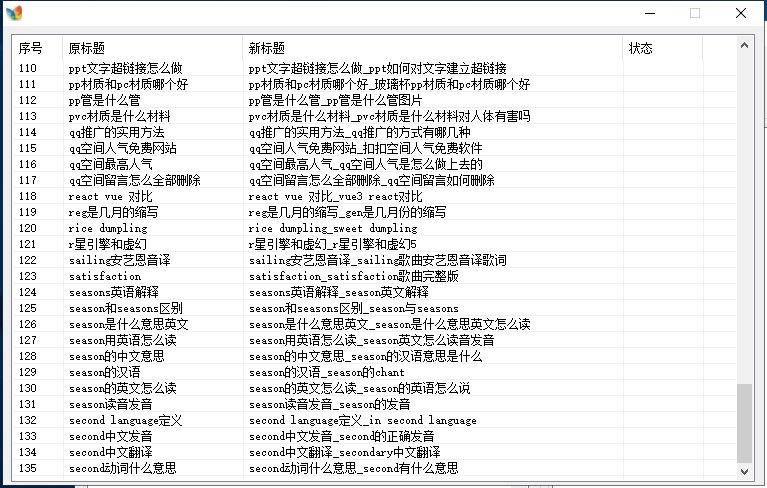Select row 123 satisfaction
767x488 pixels.
click(374, 276)
